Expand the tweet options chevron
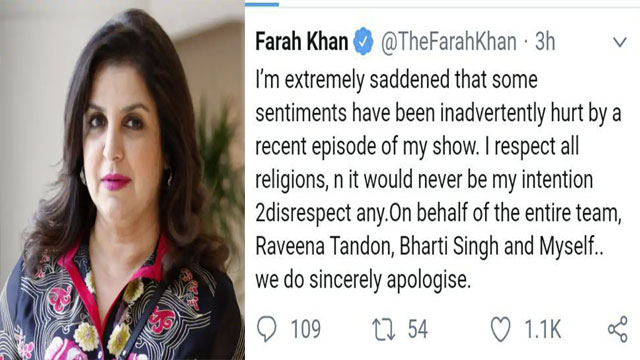This screenshot has height=360, width=640. [x=620, y=42]
